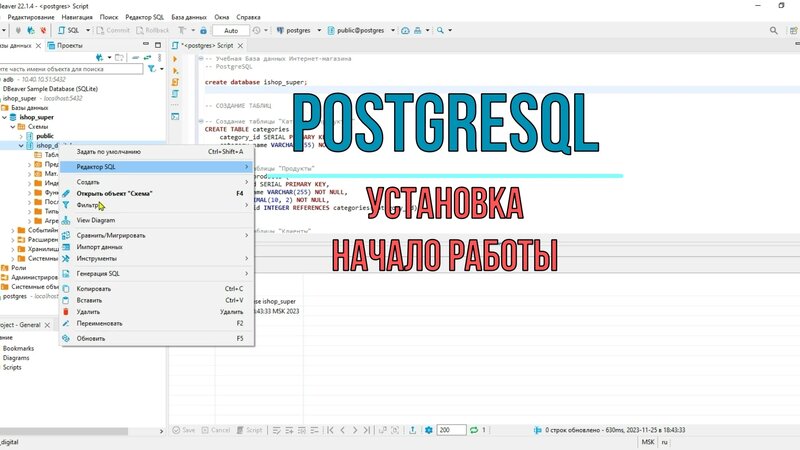Choose View Diagram in context menu
800x450 pixels.
pyautogui.click(x=157, y=220)
